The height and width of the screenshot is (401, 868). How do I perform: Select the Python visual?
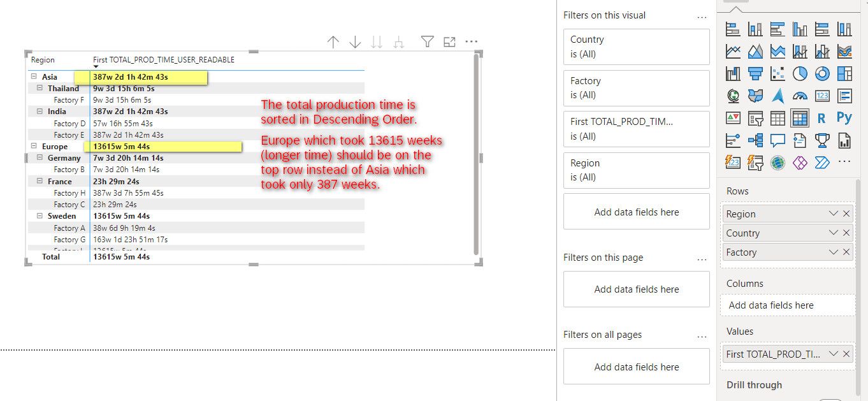(844, 118)
